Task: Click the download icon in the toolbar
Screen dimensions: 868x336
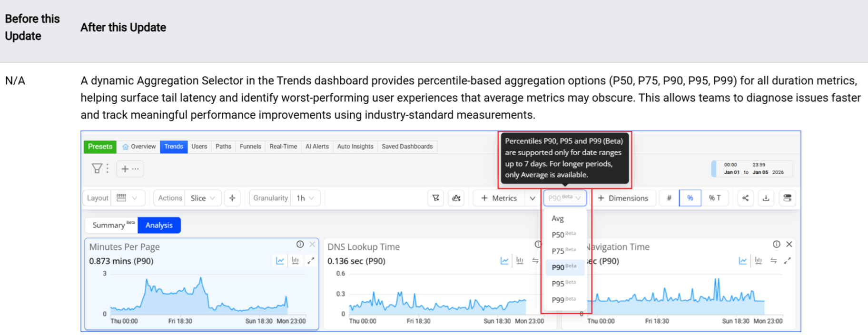Action: (x=766, y=198)
